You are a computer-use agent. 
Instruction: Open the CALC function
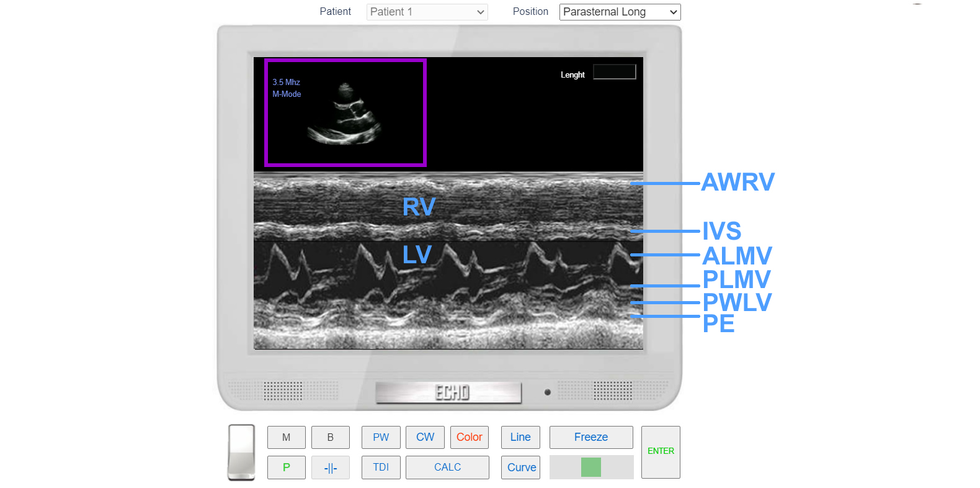click(447, 468)
